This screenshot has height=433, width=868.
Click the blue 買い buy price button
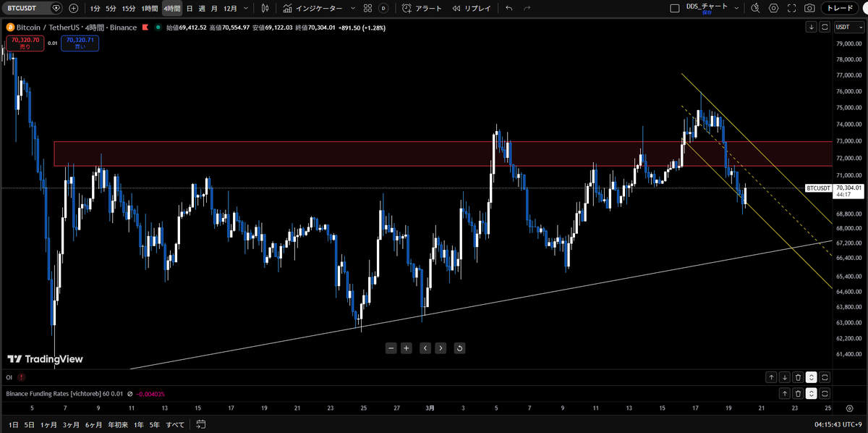[80, 43]
